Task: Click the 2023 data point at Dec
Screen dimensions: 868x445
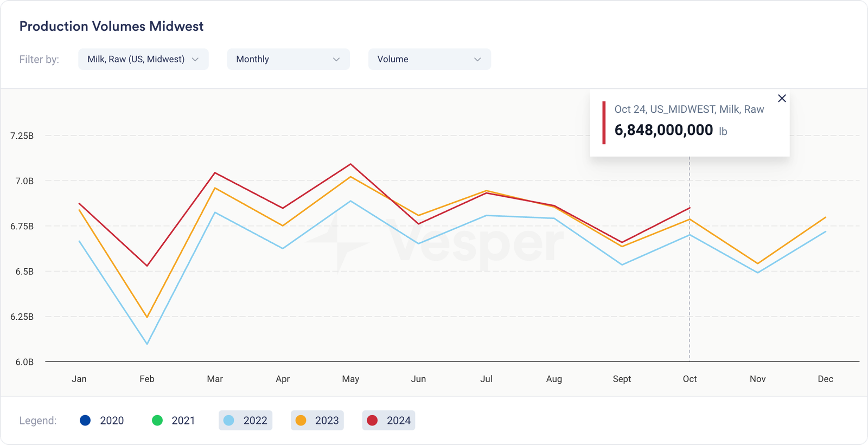Action: [x=826, y=217]
